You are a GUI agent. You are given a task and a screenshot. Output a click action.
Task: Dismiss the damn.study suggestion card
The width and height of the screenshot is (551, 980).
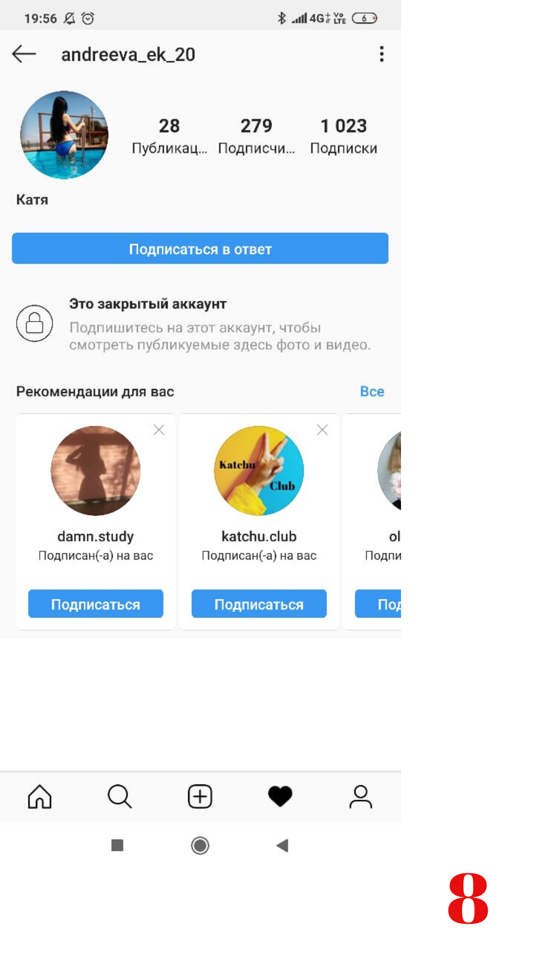159,430
